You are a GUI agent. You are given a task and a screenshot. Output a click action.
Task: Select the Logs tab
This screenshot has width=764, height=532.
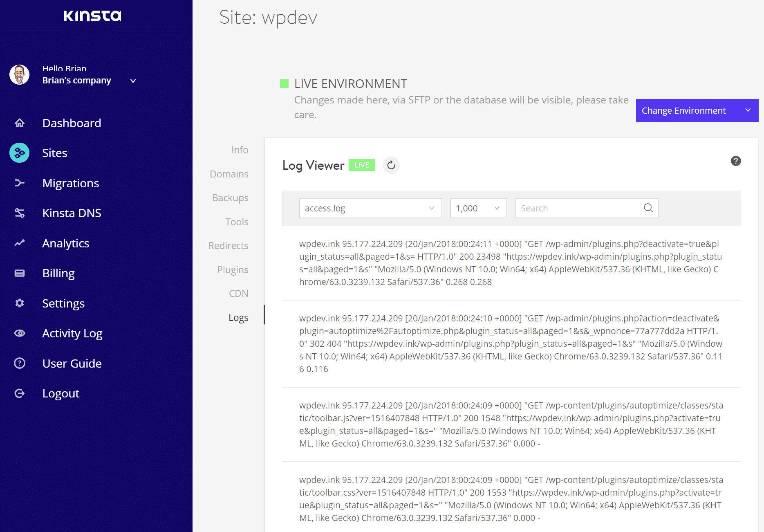[x=238, y=318]
